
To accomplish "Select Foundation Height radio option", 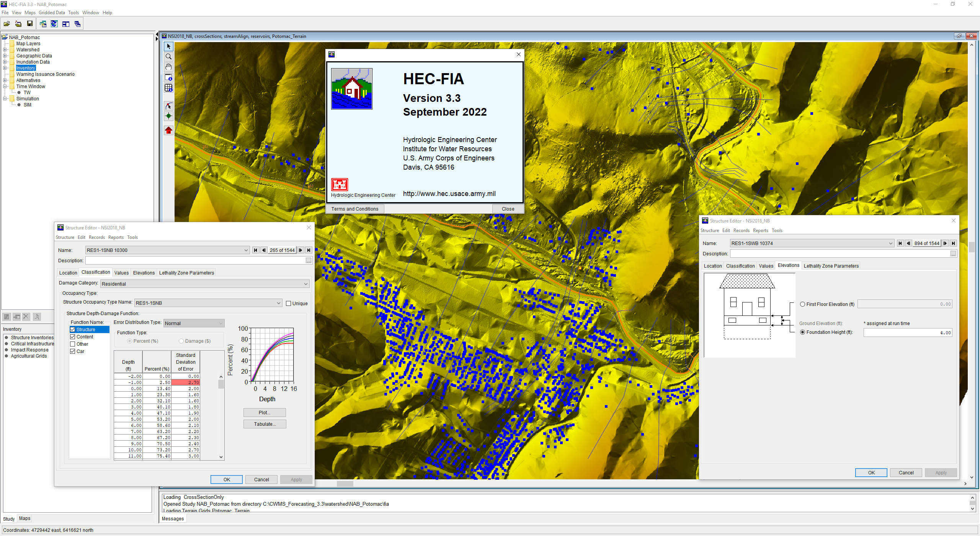I will click(803, 332).
